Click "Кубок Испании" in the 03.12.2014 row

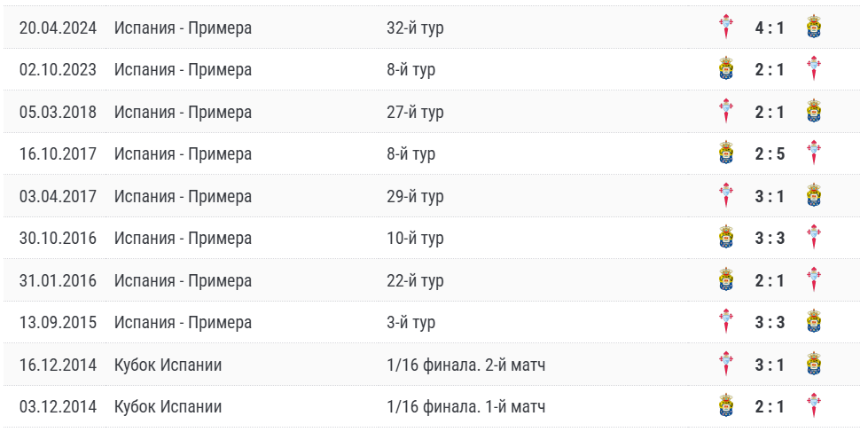click(x=168, y=406)
